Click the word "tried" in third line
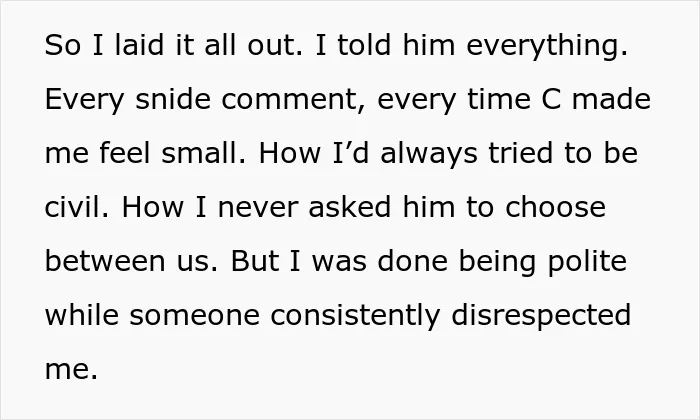The image size is (700, 420). click(x=521, y=153)
